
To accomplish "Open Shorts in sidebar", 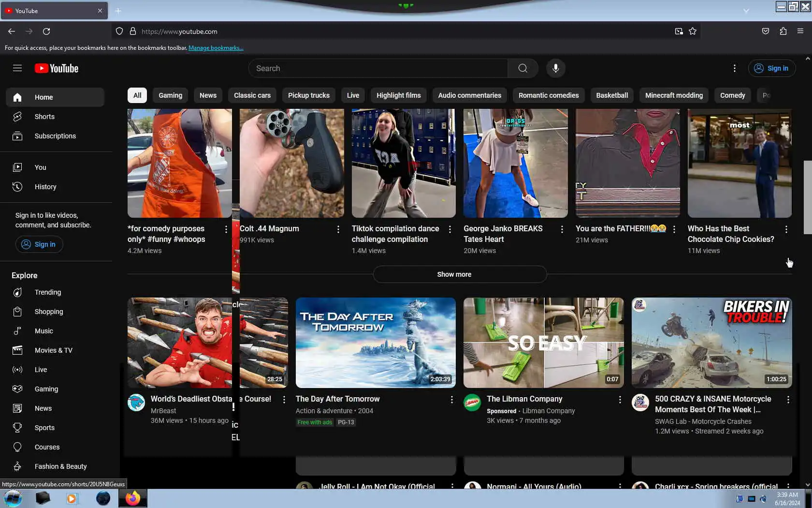I will pyautogui.click(x=55, y=117).
